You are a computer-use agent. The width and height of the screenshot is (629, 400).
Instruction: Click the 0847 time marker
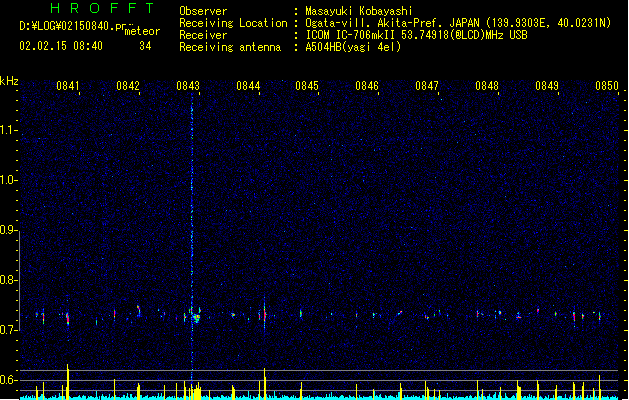click(x=427, y=86)
